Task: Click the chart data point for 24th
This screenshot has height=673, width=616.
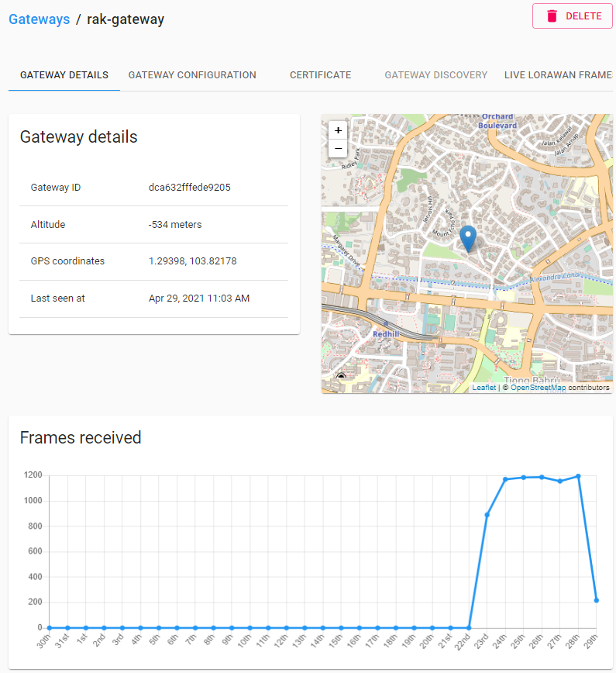Action: point(505,479)
